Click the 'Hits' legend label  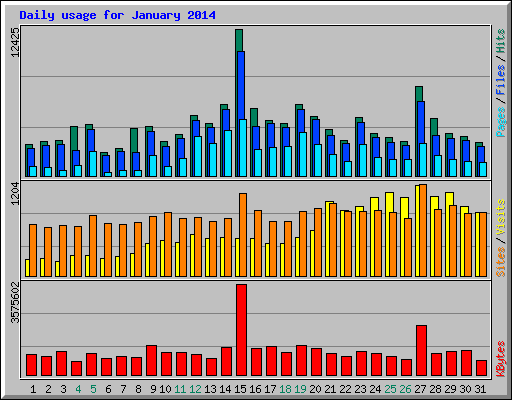pos(501,41)
